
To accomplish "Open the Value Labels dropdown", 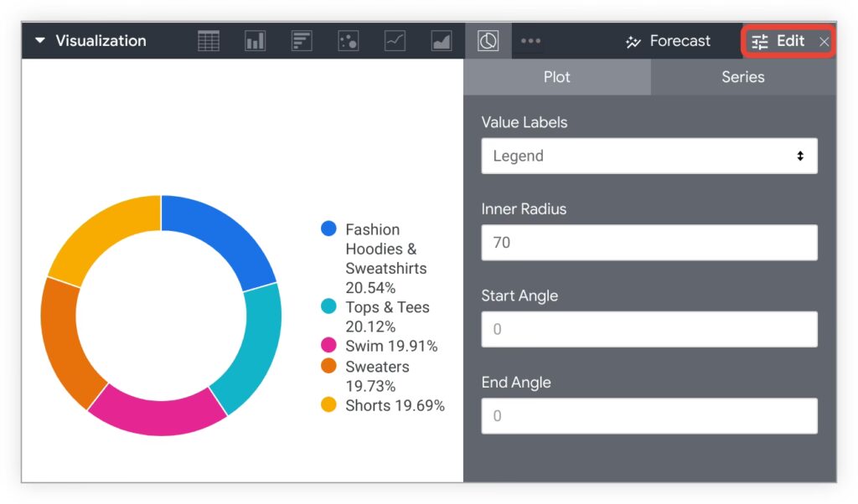I will (x=649, y=156).
